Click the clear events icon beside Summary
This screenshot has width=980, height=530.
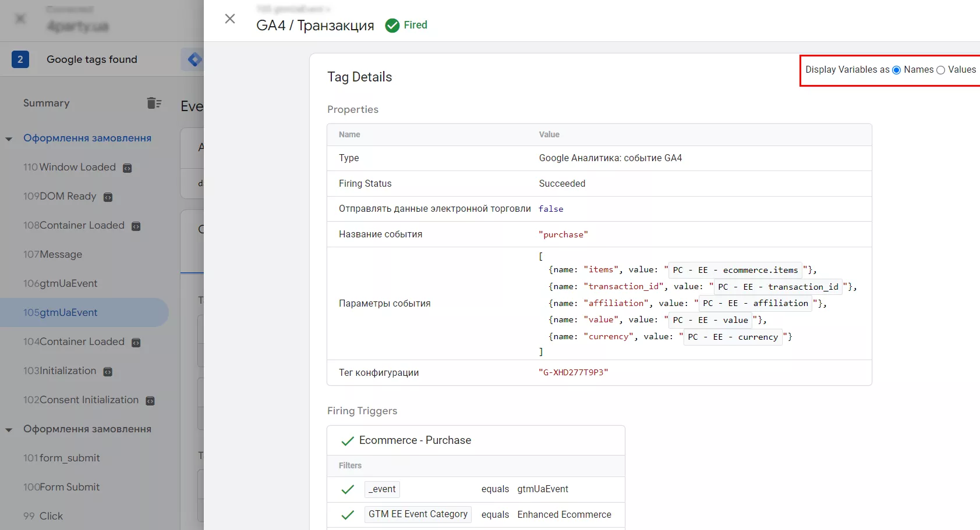154,103
